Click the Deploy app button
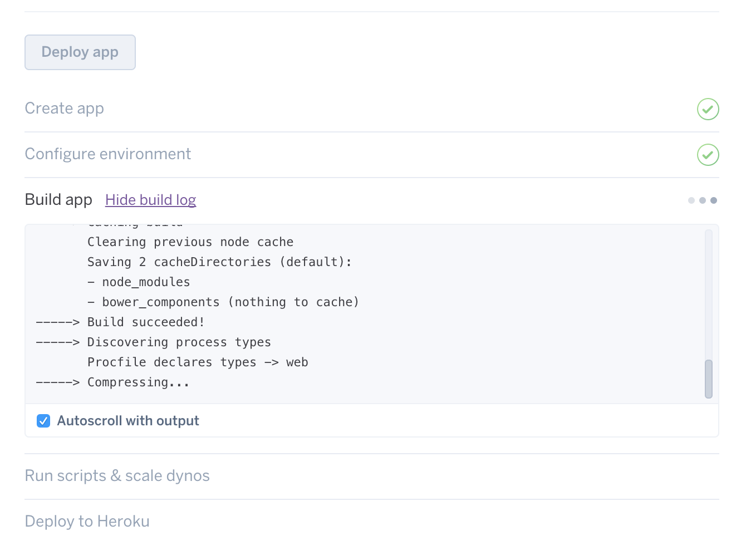This screenshot has width=746, height=560. [x=80, y=52]
